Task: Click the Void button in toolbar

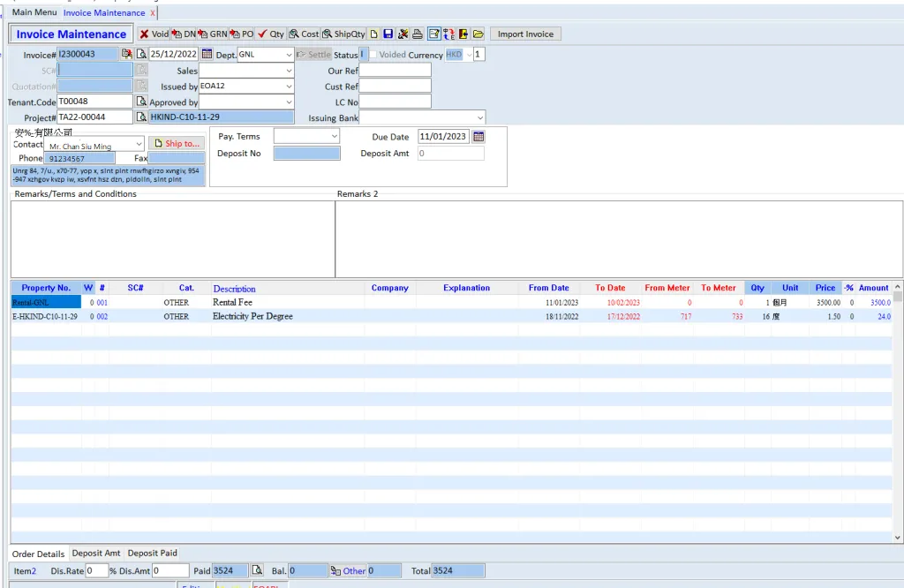Action: 154,34
